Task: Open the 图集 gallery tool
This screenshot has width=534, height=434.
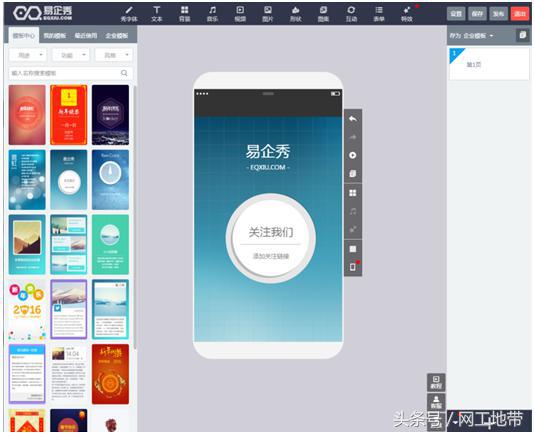Action: pyautogui.click(x=324, y=14)
